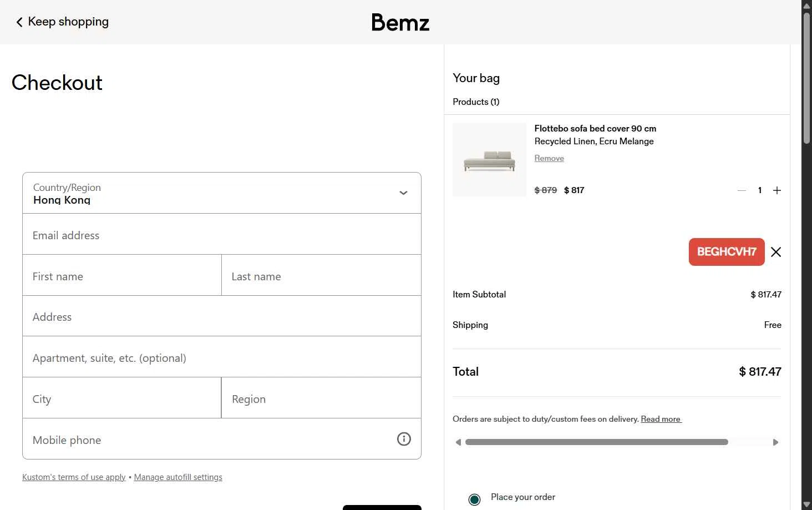This screenshot has height=510, width=812.
Task: Click the Item Subtotal $ 817.47 value
Action: (766, 295)
